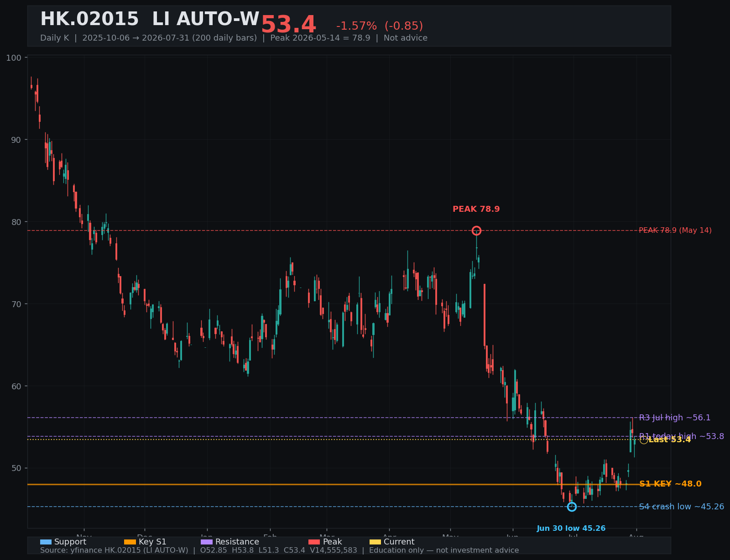The image size is (730, 560).
Task: Click the red Peak legend swatch
Action: pos(314,542)
